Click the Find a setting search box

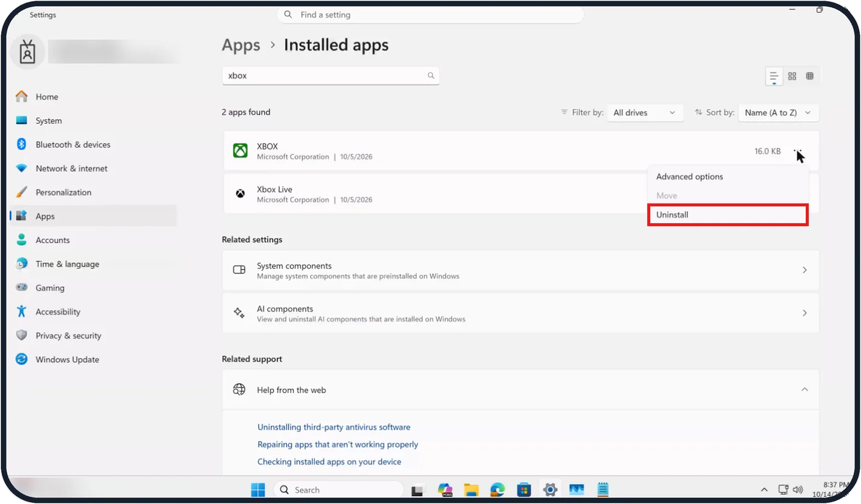coord(431,15)
